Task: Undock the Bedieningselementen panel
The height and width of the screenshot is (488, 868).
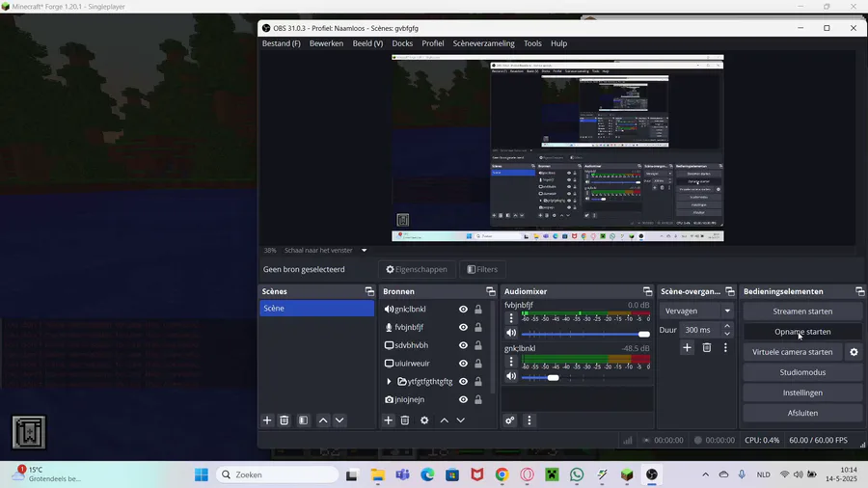Action: tap(859, 291)
